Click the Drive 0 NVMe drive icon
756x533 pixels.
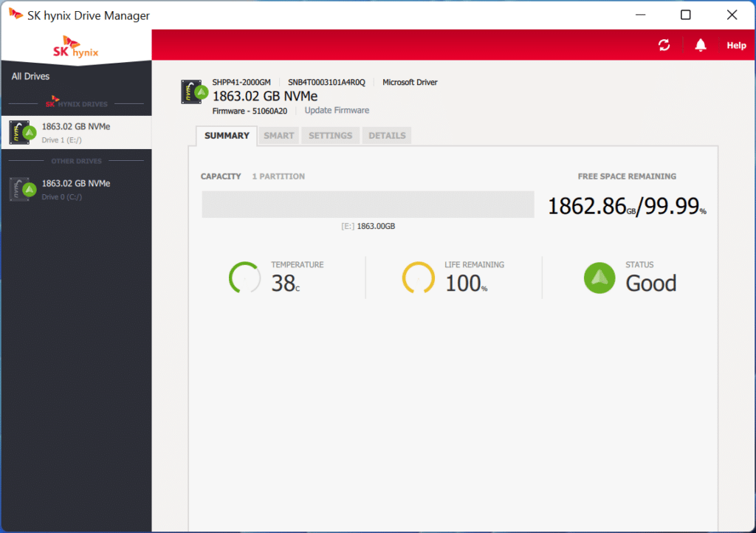(x=22, y=190)
